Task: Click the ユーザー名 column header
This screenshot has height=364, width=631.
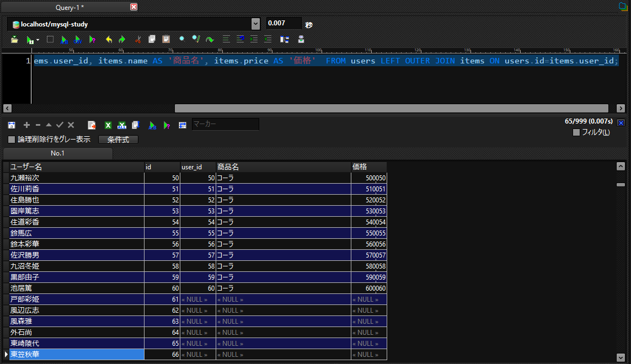Action: [x=77, y=167]
